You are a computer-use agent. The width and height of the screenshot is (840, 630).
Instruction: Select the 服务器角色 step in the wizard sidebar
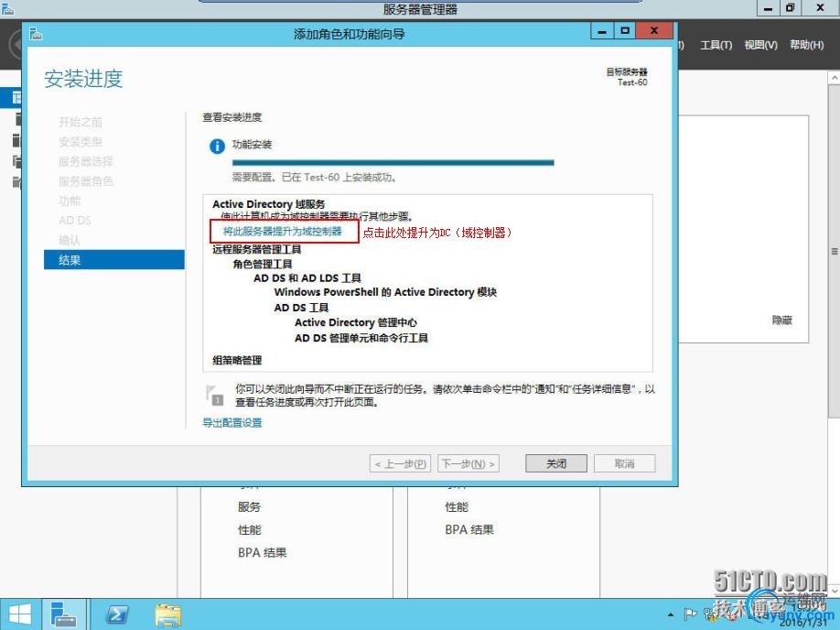[86, 181]
